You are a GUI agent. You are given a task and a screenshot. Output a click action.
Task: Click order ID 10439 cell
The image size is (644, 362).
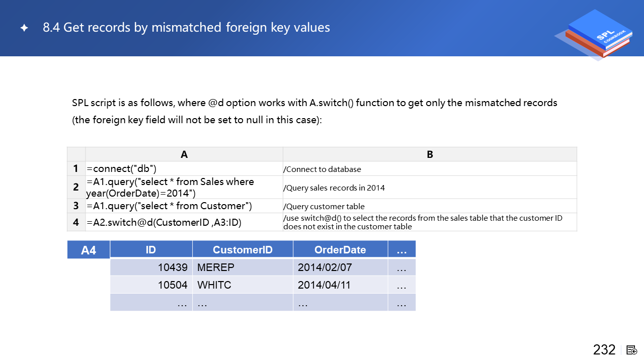(x=151, y=267)
